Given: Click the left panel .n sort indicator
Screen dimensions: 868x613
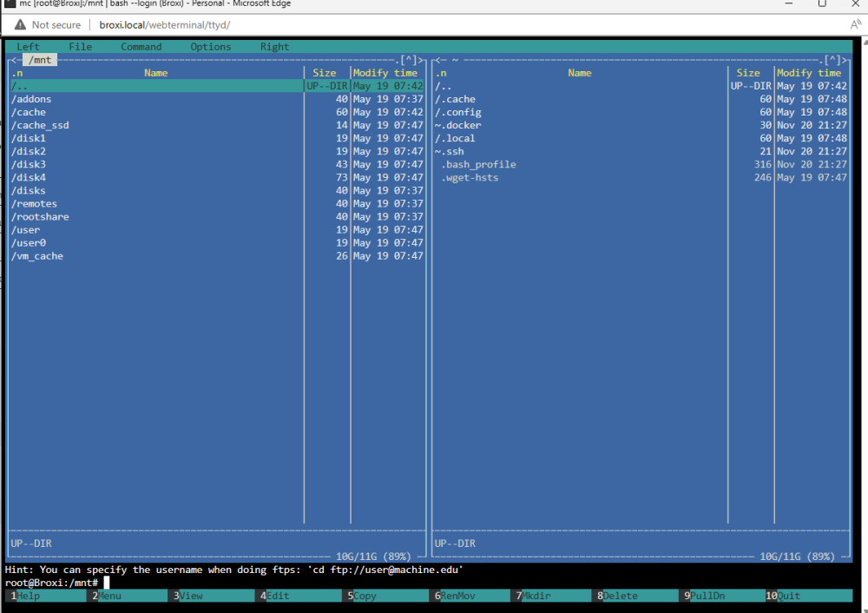Looking at the screenshot, I should [17, 73].
